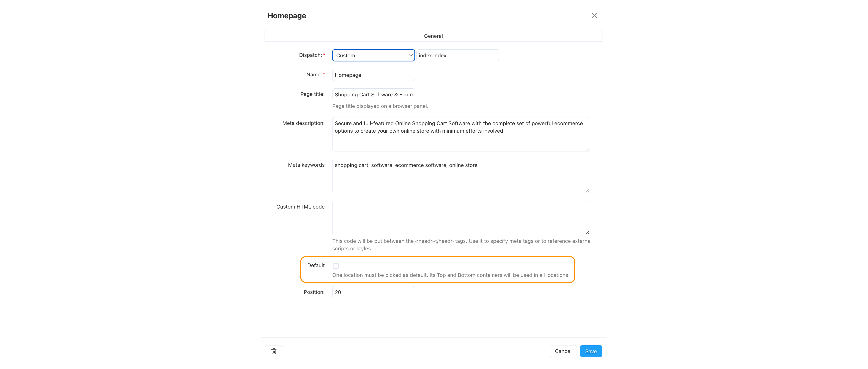Toggle the Default checkbox
The width and height of the screenshot is (868, 369).
(x=336, y=266)
